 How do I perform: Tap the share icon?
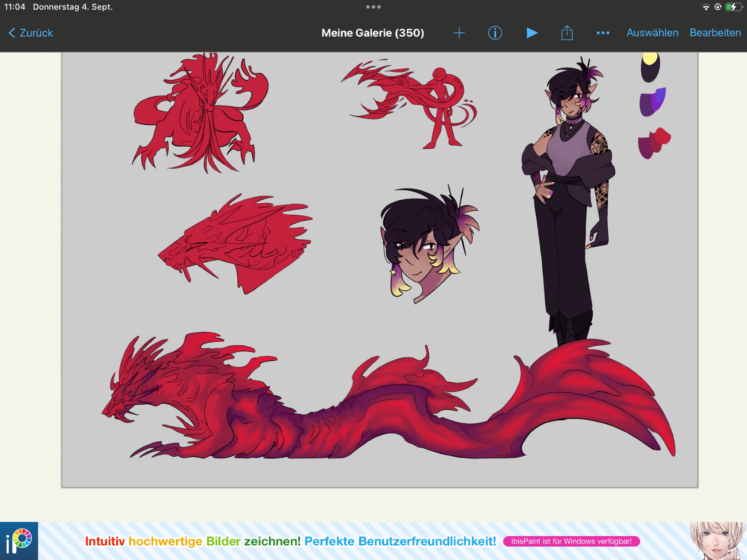point(567,33)
